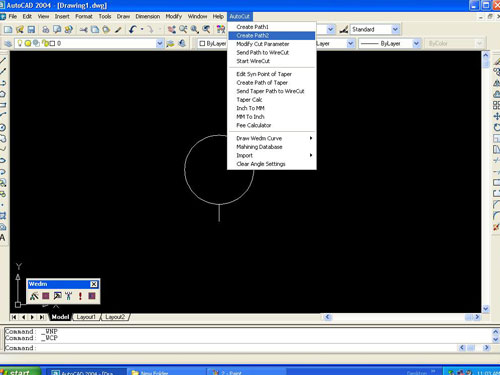
Task: Click the Paste clipboard icon
Action: coord(106,30)
